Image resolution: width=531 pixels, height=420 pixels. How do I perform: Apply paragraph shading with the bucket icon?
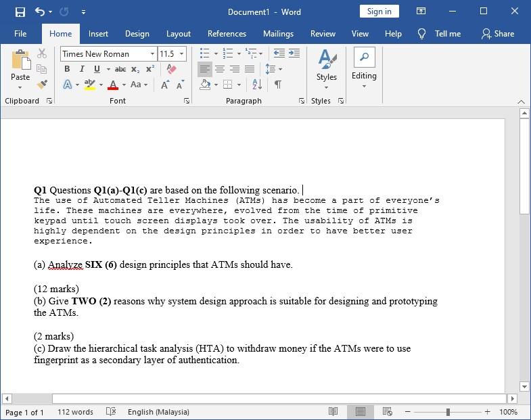pyautogui.click(x=205, y=85)
